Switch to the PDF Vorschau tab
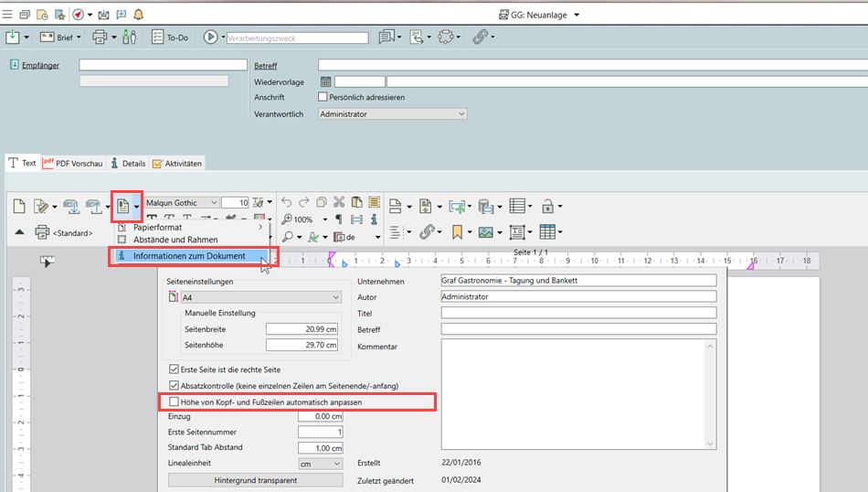The height and width of the screenshot is (492, 868). point(73,164)
